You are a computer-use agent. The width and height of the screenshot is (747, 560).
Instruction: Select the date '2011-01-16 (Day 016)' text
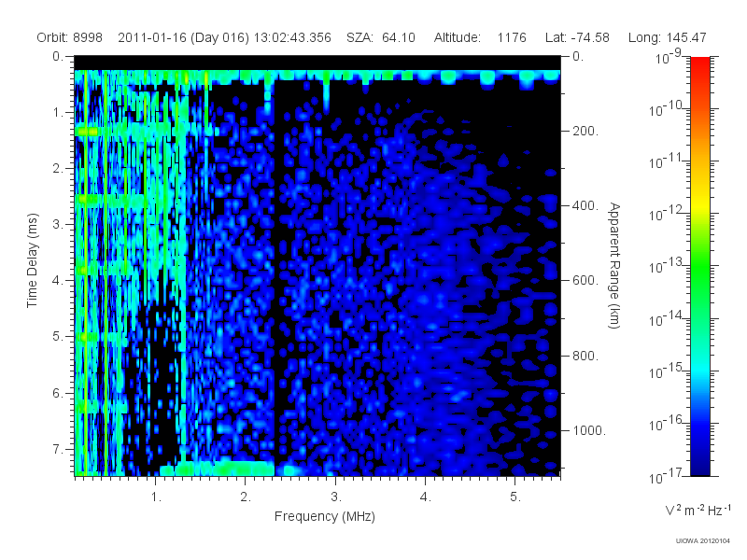pyautogui.click(x=183, y=37)
